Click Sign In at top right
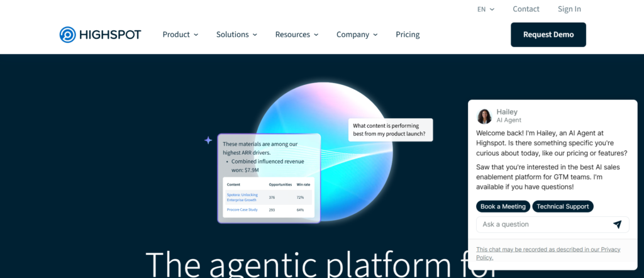Image resolution: width=644 pixels, height=278 pixels. point(569,9)
